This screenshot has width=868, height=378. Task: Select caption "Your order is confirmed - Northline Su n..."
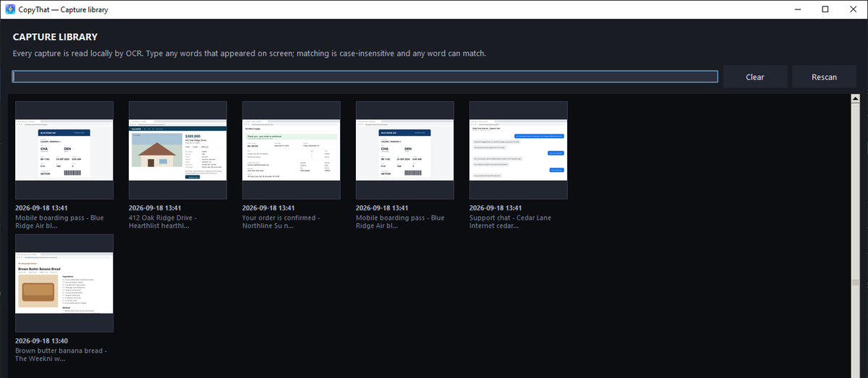coord(281,221)
